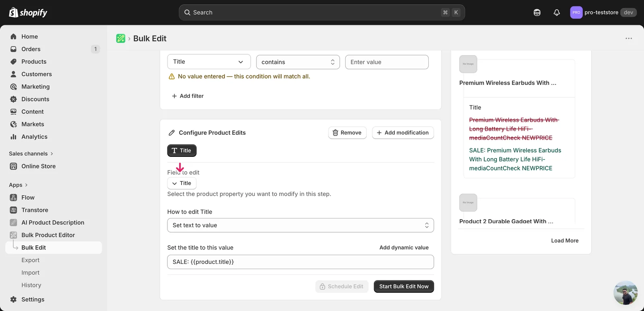Click the Remove button

click(347, 133)
